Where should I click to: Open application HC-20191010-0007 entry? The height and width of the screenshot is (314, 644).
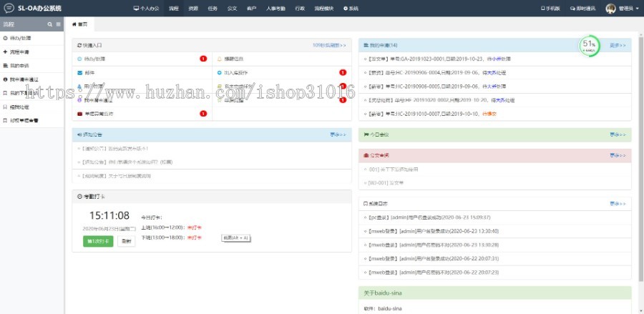pos(495,114)
